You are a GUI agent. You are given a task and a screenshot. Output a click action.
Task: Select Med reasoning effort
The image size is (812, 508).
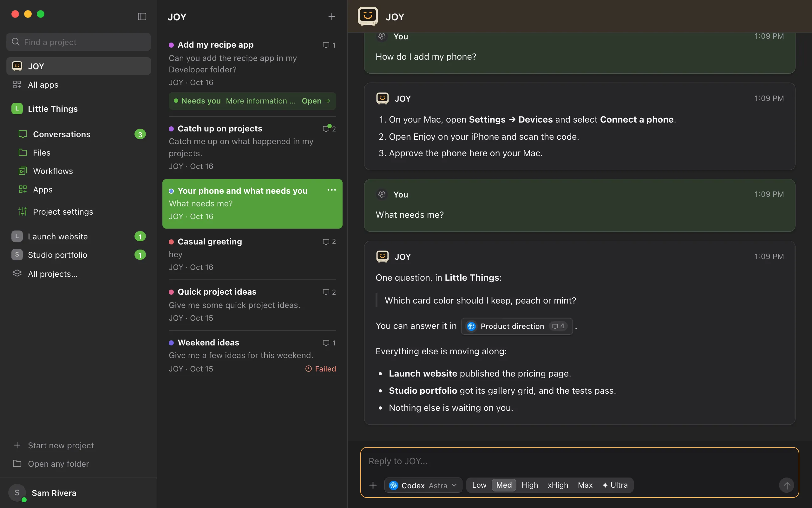504,485
